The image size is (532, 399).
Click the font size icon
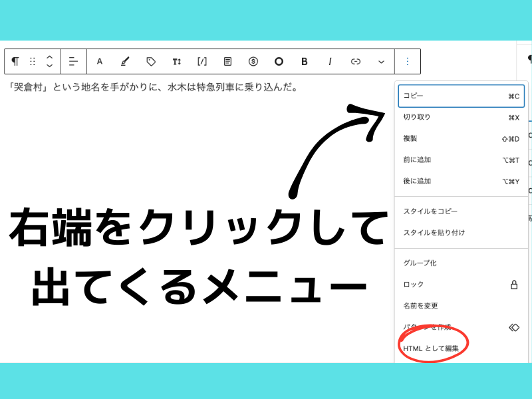(176, 61)
